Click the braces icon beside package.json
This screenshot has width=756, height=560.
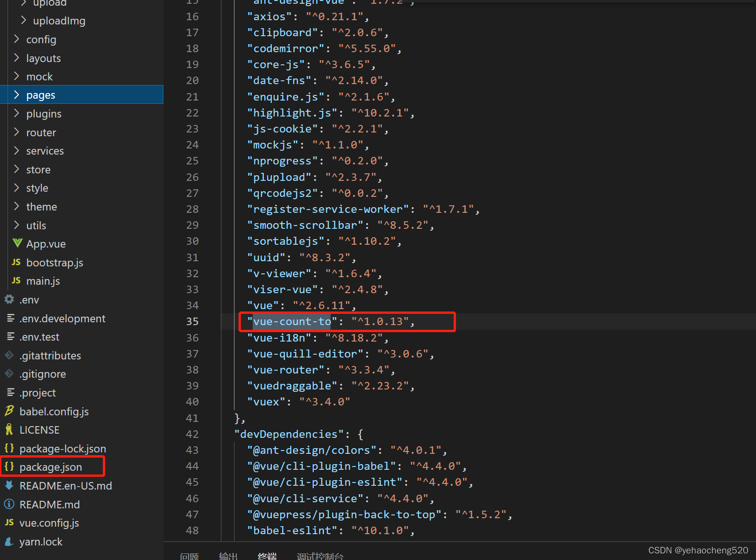point(9,467)
